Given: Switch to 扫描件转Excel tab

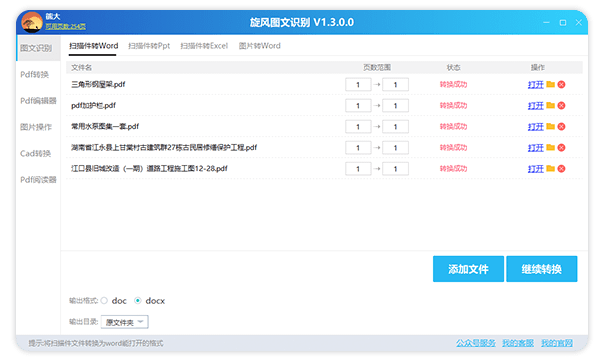Looking at the screenshot, I should coord(204,46).
